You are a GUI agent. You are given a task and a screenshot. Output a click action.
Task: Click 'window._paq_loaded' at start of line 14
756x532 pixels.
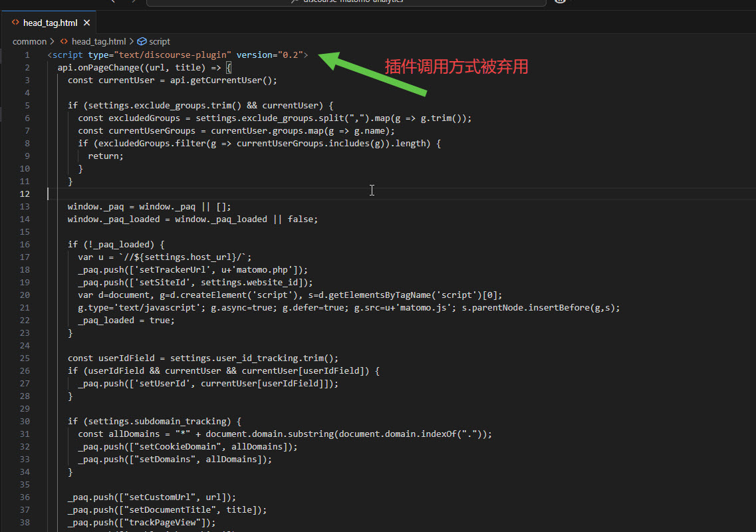(114, 219)
